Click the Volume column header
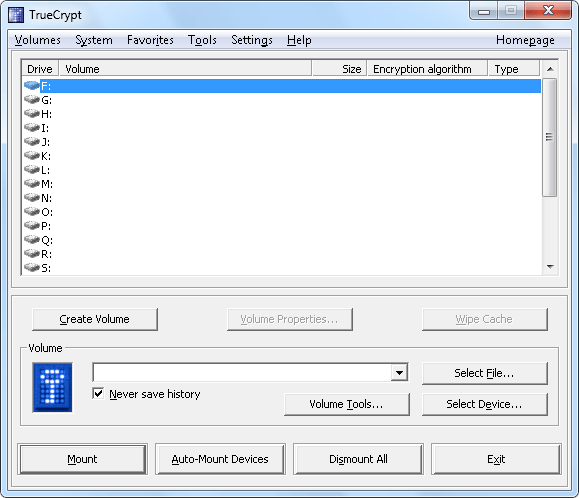The height and width of the screenshot is (498, 579). (x=185, y=69)
